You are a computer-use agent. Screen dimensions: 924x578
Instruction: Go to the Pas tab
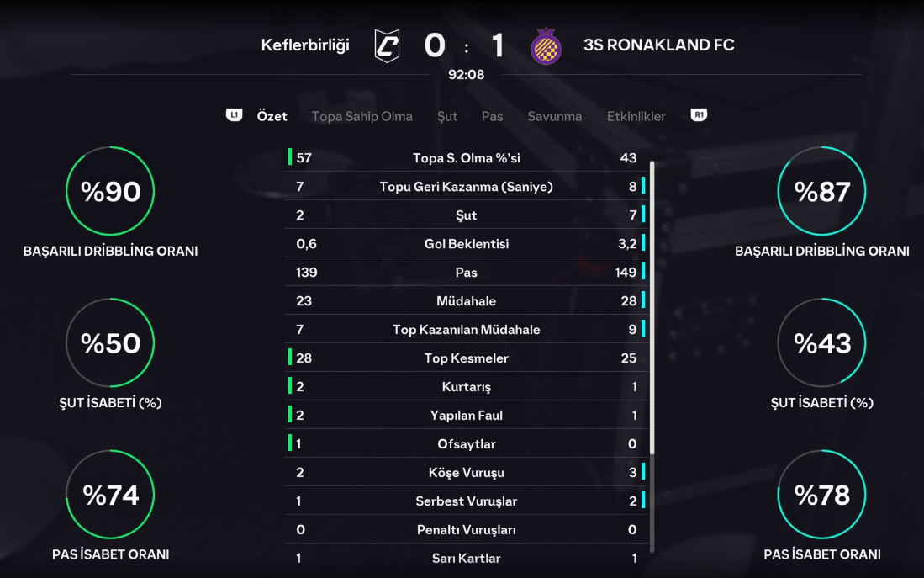[492, 116]
